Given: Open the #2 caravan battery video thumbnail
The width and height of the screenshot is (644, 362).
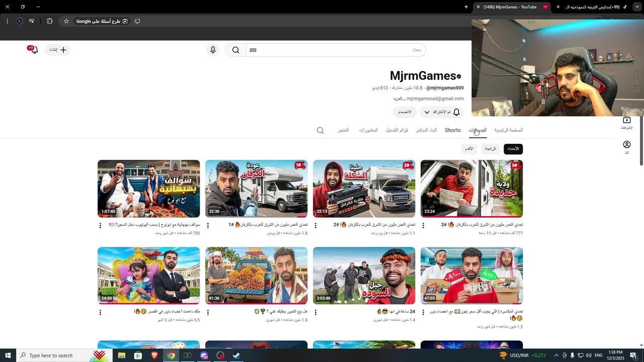Looking at the screenshot, I should [364, 189].
